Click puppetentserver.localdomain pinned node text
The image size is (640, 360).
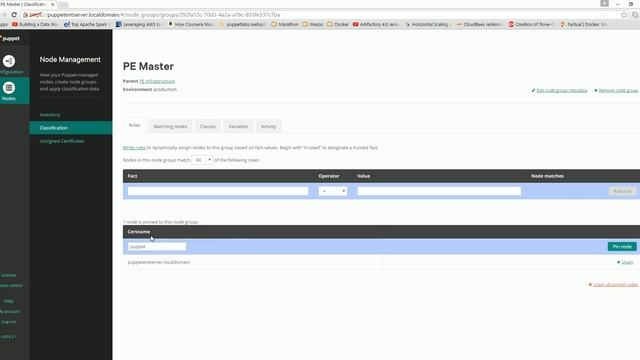159,262
